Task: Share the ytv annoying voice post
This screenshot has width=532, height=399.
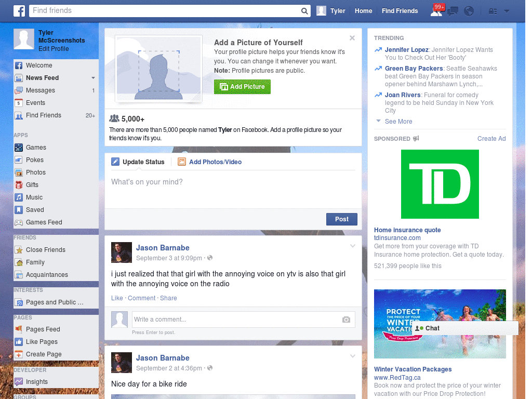Action: [168, 298]
